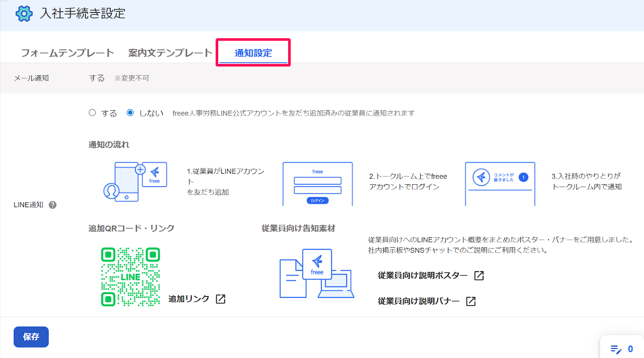Click the 社内掲示板やSNSチャット description text
Screen dimensions: 644x358
pyautogui.click(x=458, y=250)
